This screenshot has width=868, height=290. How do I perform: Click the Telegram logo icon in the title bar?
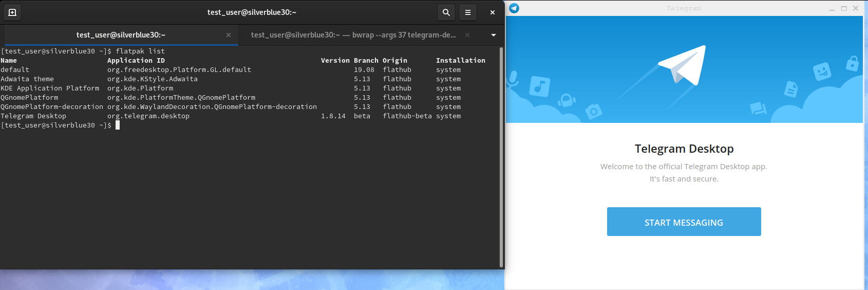point(514,8)
